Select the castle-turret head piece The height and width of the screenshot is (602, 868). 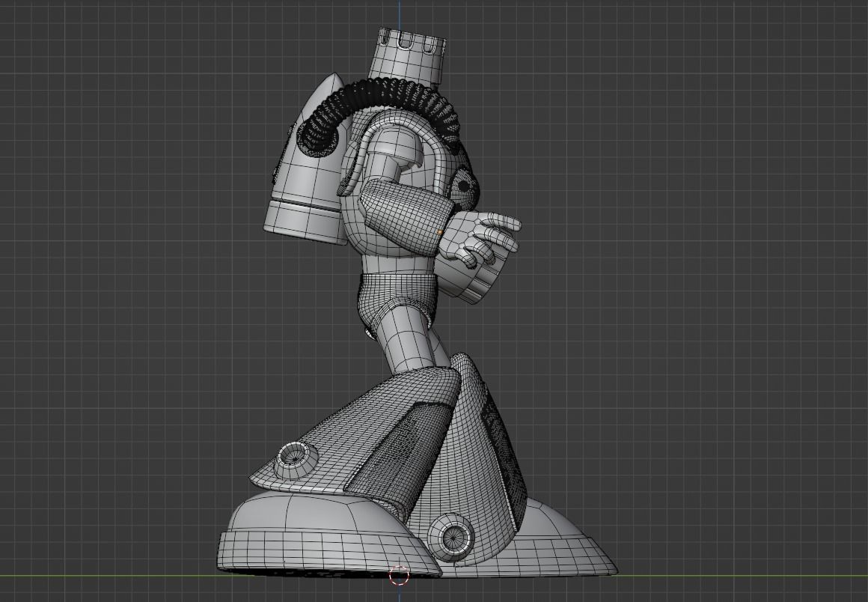tap(407, 58)
